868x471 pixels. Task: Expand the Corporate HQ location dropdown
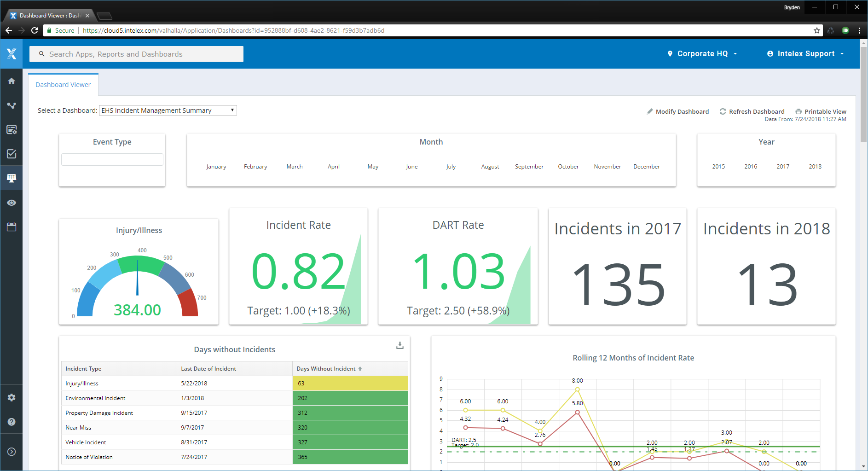point(702,53)
